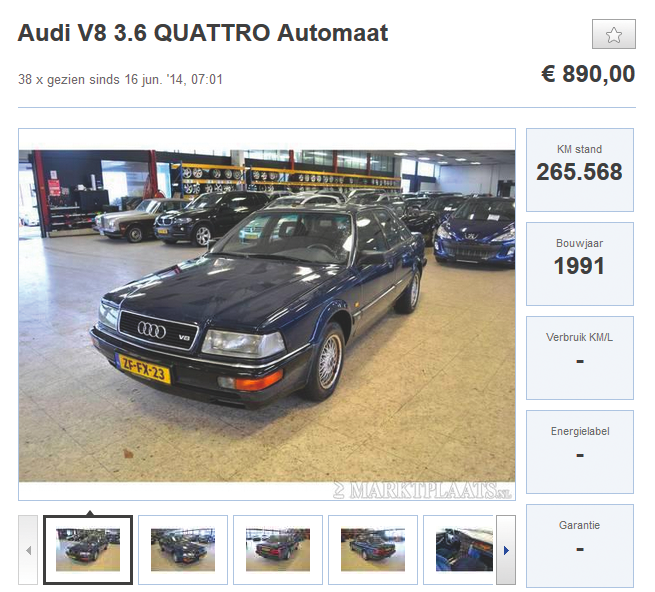Go back with the left thumbnail arrow

coord(28,550)
